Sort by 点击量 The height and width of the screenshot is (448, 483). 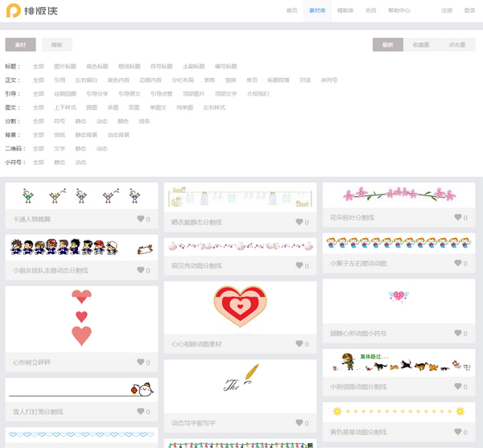coord(456,44)
